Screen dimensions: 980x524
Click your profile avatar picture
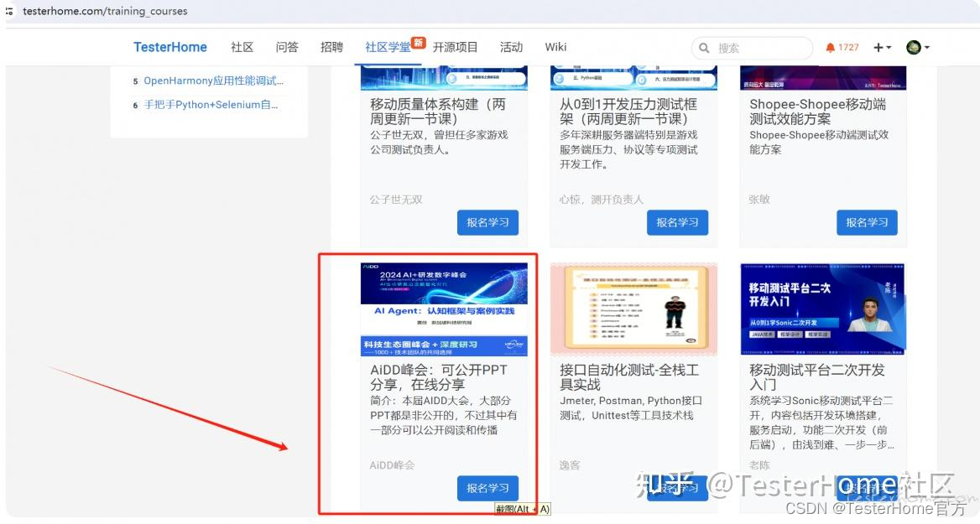pos(913,48)
